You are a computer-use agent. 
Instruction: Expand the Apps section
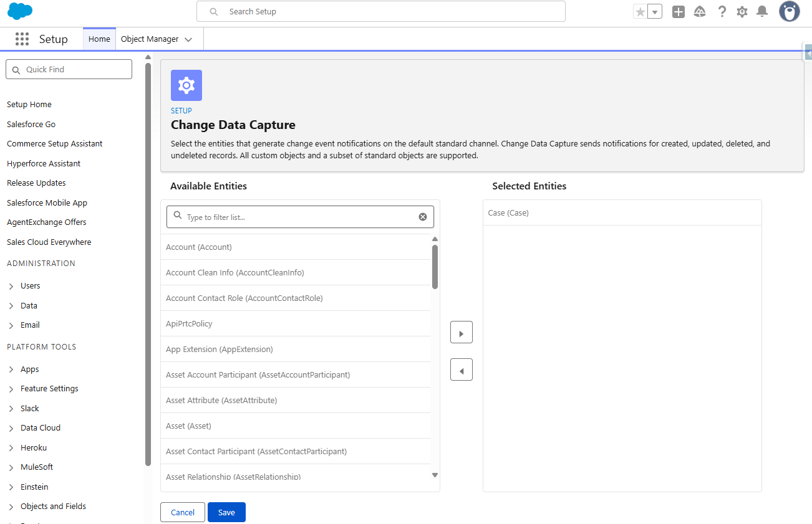[x=11, y=369]
